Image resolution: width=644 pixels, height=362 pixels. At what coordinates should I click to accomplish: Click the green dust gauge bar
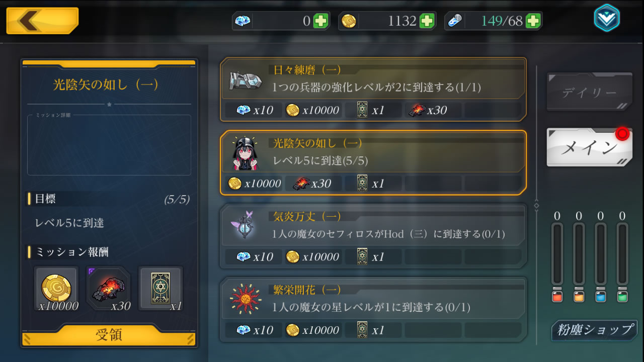[622, 254]
